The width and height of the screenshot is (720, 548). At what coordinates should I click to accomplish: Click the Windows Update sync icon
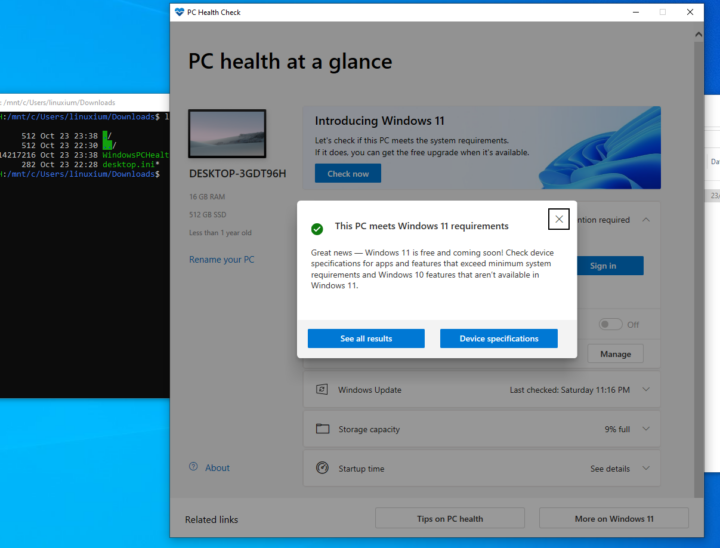(x=322, y=390)
